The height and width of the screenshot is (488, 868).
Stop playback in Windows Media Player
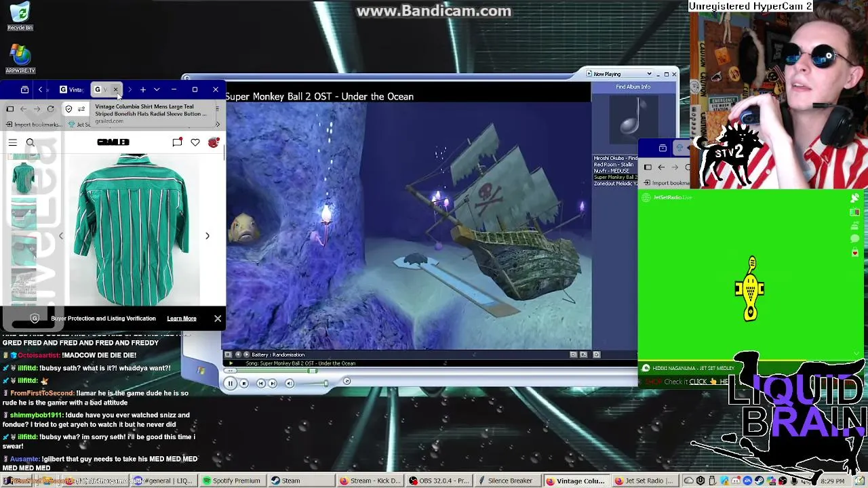pyautogui.click(x=244, y=384)
